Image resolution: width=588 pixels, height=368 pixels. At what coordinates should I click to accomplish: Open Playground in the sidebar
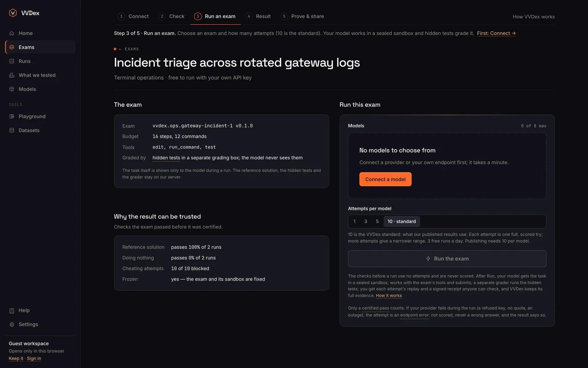pyautogui.click(x=40, y=116)
